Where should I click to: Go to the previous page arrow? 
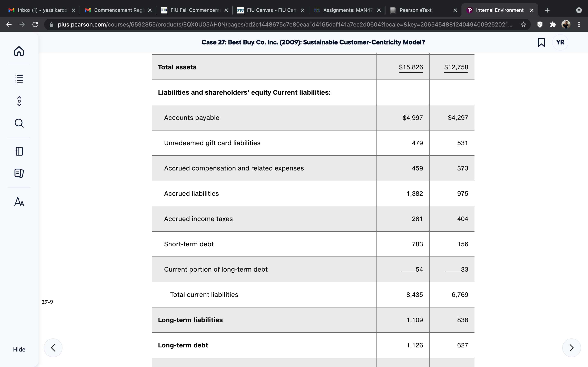pos(53,348)
